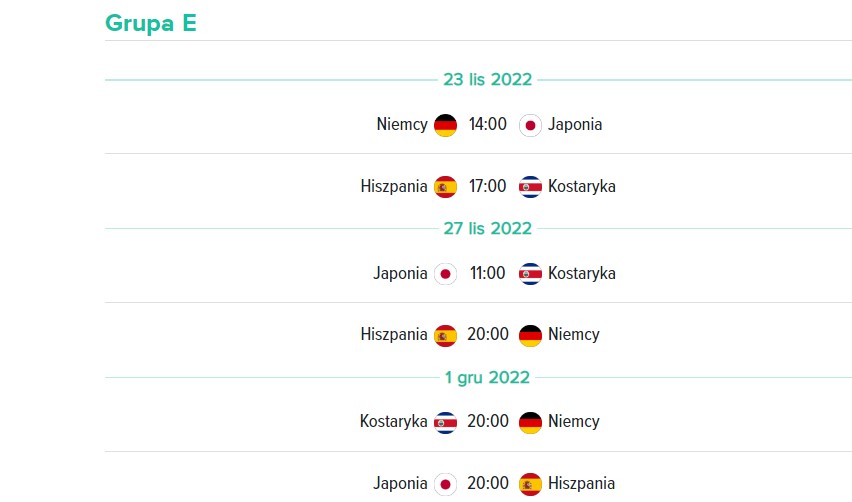Click Germany flag in Niemcy–Japonia match

(x=445, y=126)
